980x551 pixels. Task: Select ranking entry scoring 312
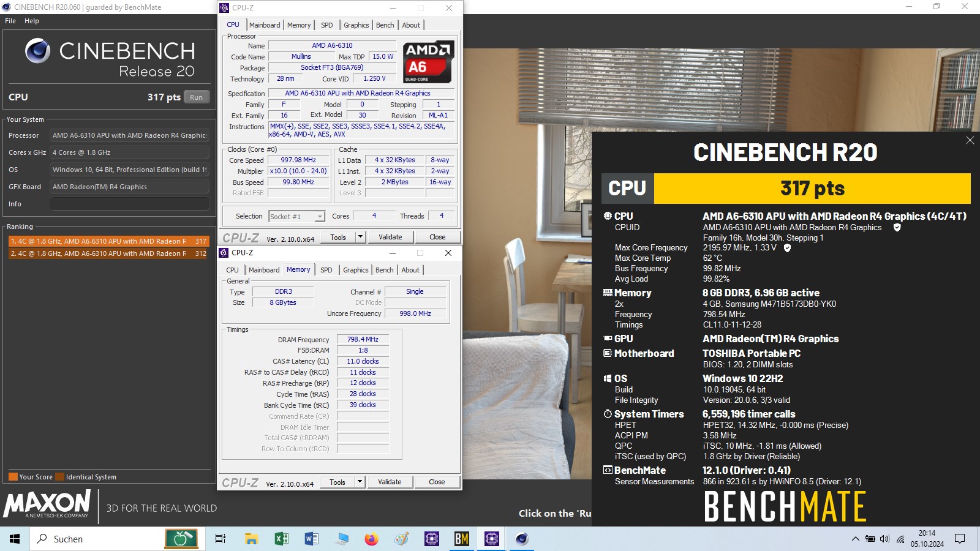(108, 253)
